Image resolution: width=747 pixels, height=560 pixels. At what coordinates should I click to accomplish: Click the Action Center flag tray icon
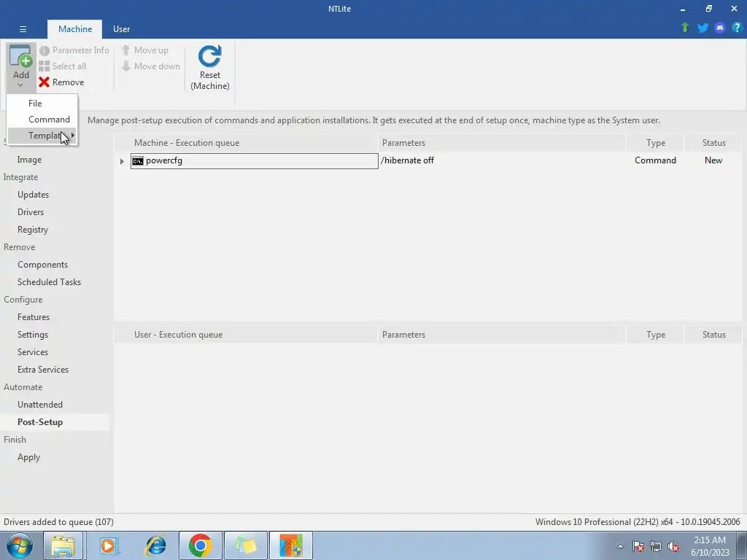coord(638,546)
